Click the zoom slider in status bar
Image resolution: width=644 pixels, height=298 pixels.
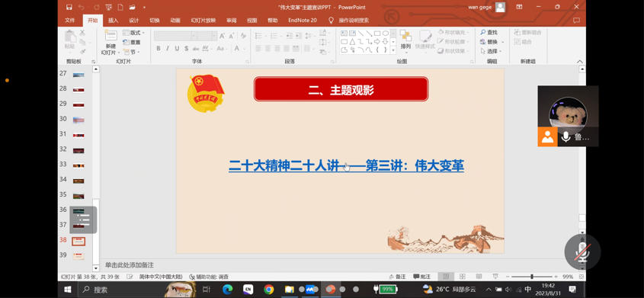click(x=531, y=277)
